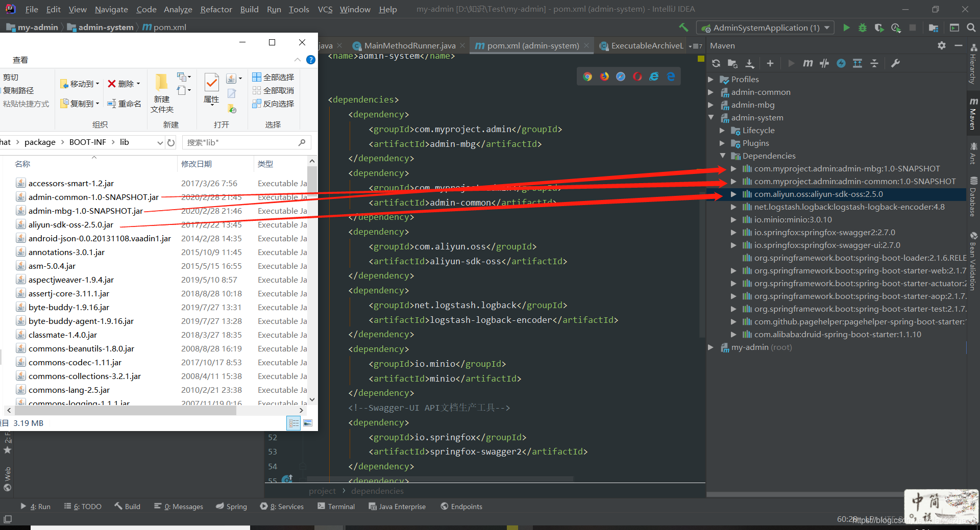Switch Explorer to details view icon
980x530 pixels.
[x=294, y=423]
